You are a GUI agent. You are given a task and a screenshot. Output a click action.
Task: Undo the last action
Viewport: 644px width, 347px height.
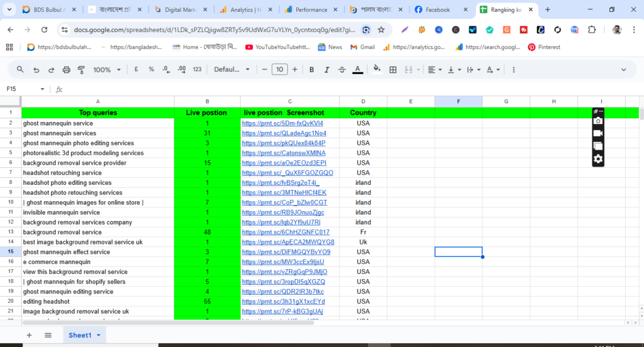tap(36, 70)
